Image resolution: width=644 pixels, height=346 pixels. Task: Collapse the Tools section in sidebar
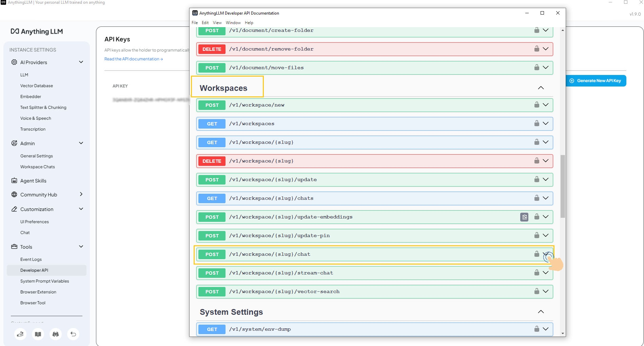(81, 247)
